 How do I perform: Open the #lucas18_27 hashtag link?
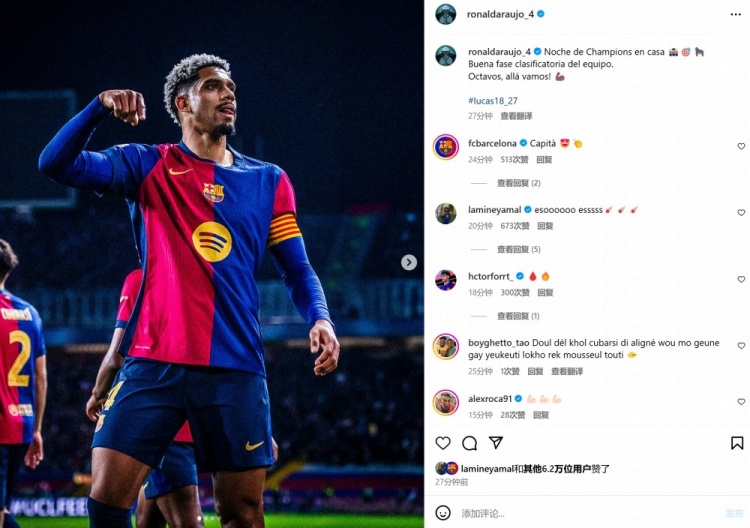(493, 101)
